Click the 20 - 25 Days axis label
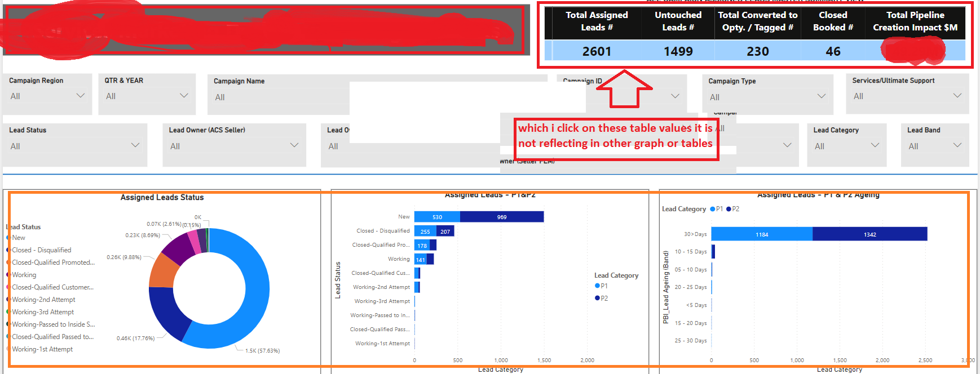980x374 pixels. click(691, 287)
